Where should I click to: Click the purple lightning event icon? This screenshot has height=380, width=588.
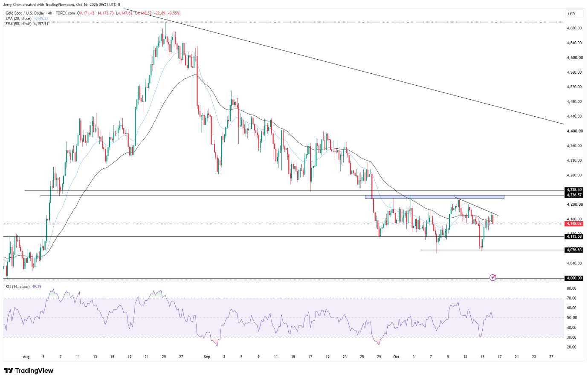(493, 277)
